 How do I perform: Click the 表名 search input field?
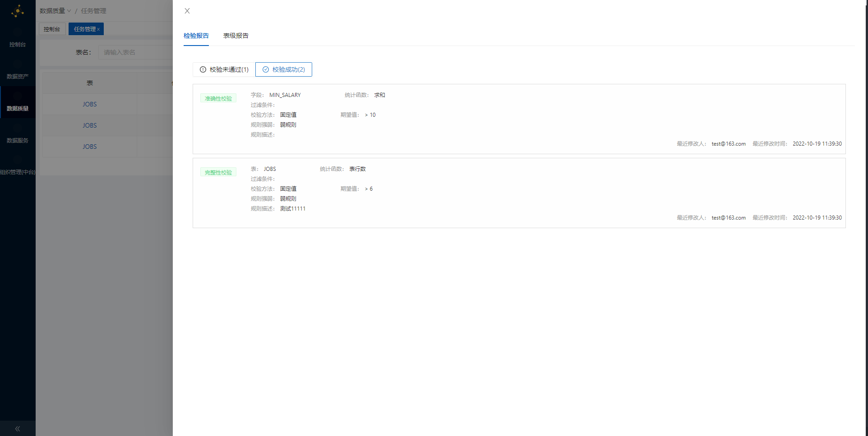pyautogui.click(x=135, y=52)
